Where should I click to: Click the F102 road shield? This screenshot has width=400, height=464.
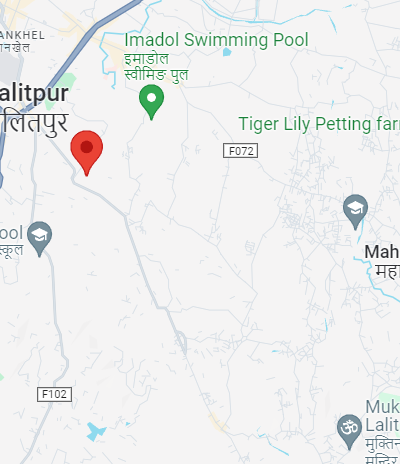[x=54, y=394]
